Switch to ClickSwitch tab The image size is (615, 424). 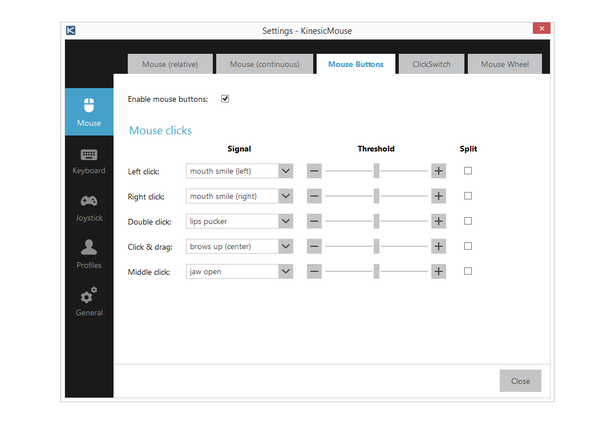coord(431,64)
